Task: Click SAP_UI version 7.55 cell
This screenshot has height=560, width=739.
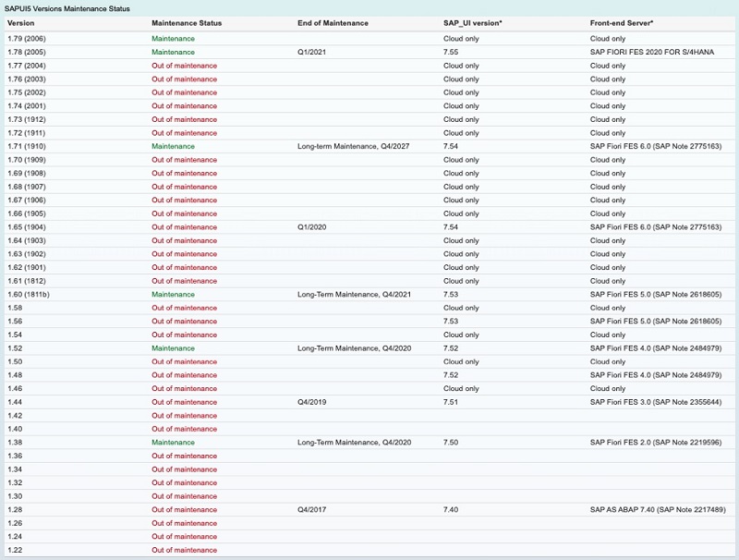Action: (451, 52)
